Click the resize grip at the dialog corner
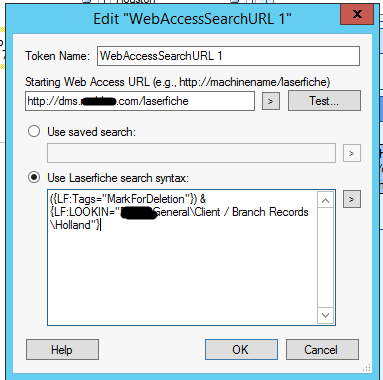 [x=367, y=368]
